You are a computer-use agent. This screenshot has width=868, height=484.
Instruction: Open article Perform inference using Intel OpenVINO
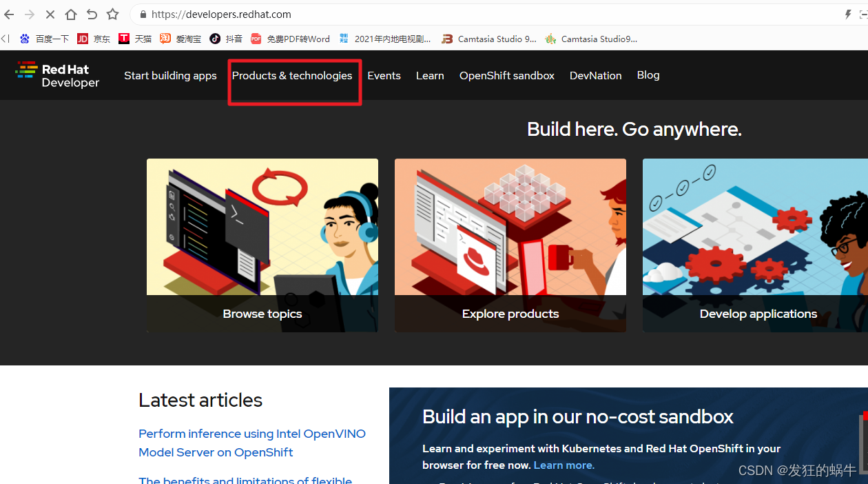coord(252,443)
